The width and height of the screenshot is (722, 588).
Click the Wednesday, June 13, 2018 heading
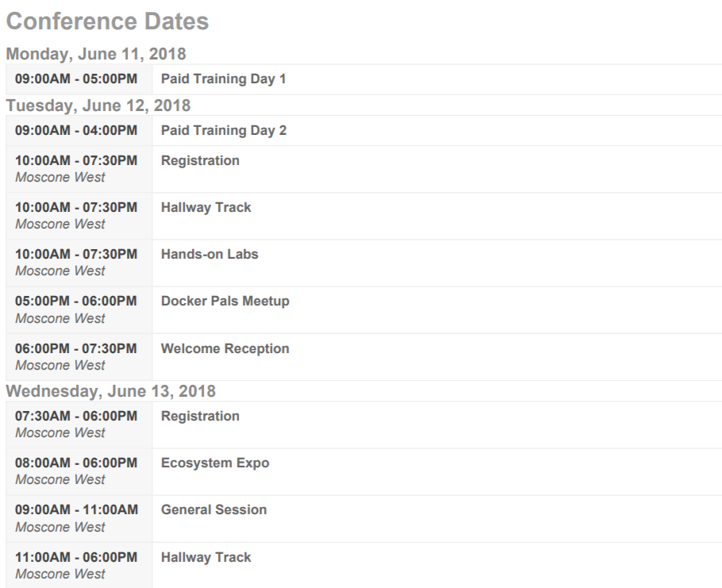pyautogui.click(x=110, y=390)
